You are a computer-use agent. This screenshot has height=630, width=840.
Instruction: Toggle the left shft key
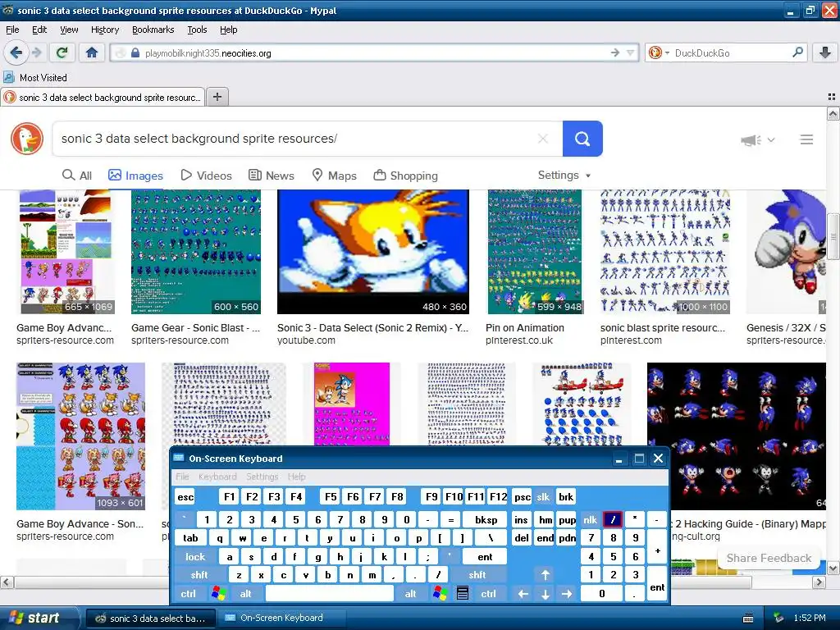click(199, 575)
